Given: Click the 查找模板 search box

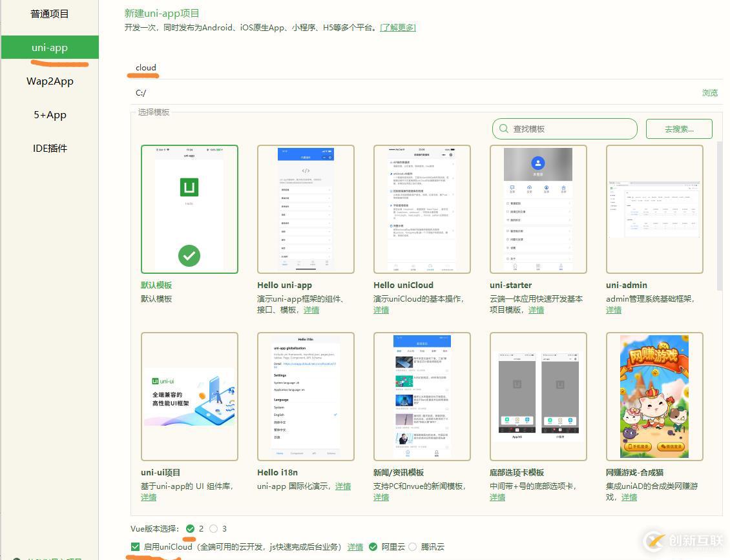Looking at the screenshot, I should 565,129.
